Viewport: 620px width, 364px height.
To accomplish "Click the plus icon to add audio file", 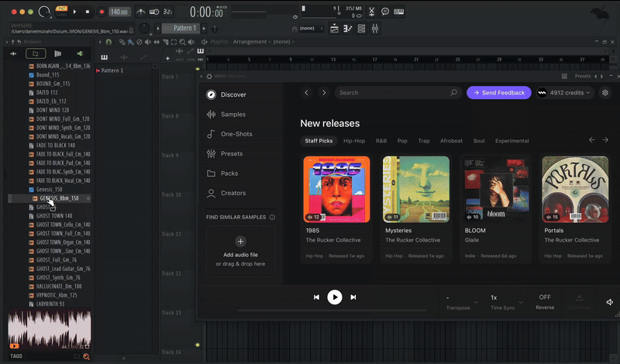I will pyautogui.click(x=240, y=241).
